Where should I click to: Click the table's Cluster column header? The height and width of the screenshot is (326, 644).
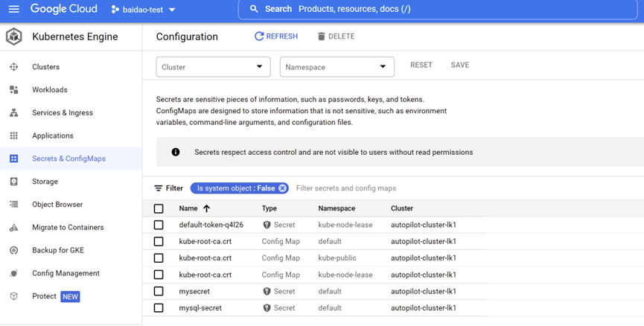coord(402,208)
